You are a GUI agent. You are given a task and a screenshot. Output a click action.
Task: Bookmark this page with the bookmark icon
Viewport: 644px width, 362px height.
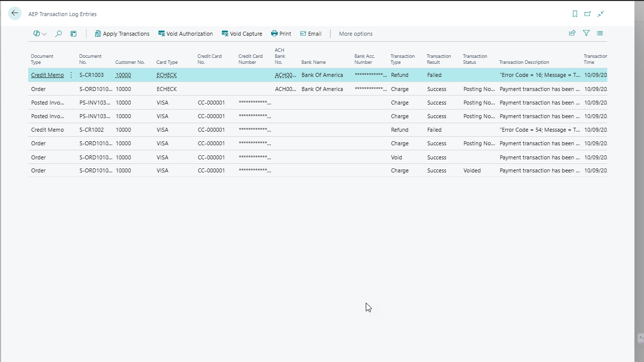(x=575, y=14)
